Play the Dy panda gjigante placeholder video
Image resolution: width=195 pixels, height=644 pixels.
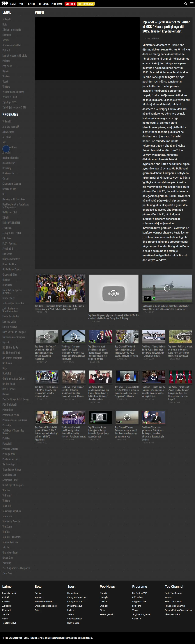point(114,293)
